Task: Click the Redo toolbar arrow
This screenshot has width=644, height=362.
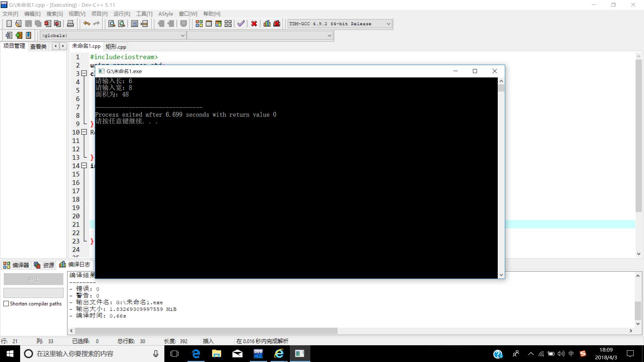Action: tap(97, 23)
